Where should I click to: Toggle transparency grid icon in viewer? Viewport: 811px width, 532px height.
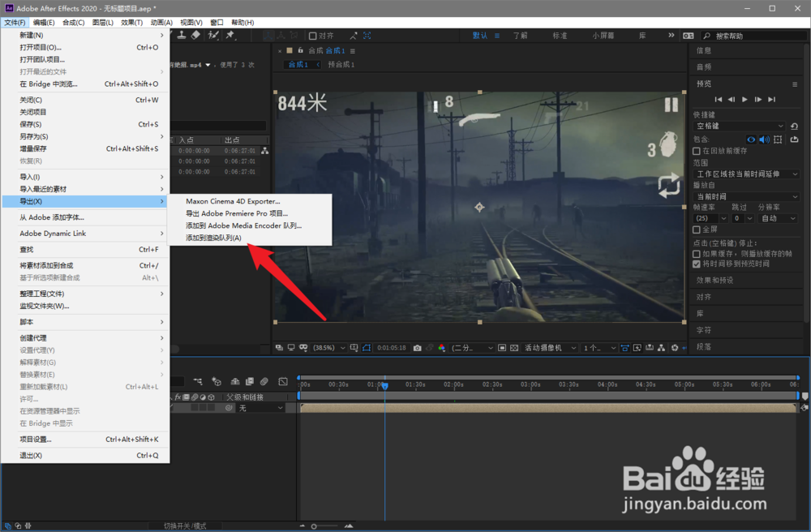[514, 348]
